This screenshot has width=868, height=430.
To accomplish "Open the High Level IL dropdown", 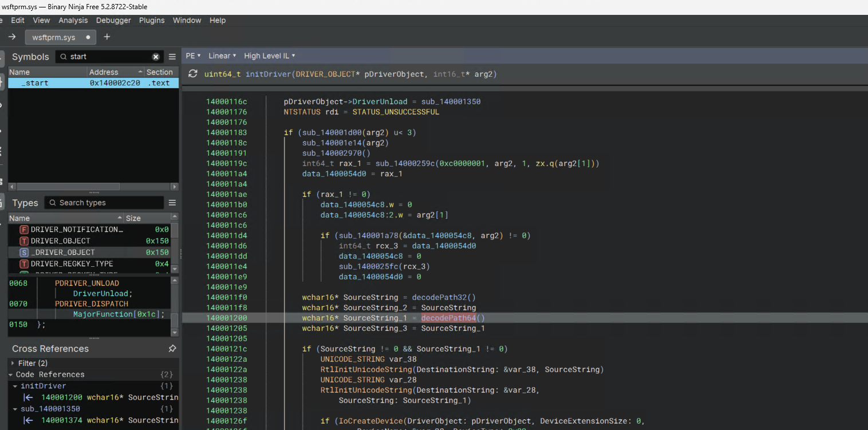I will pyautogui.click(x=269, y=56).
